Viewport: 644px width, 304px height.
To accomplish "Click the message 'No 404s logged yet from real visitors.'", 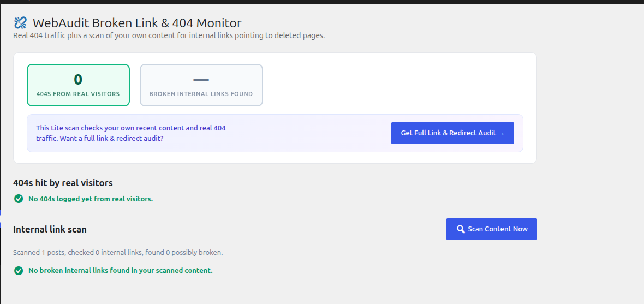I will 91,199.
